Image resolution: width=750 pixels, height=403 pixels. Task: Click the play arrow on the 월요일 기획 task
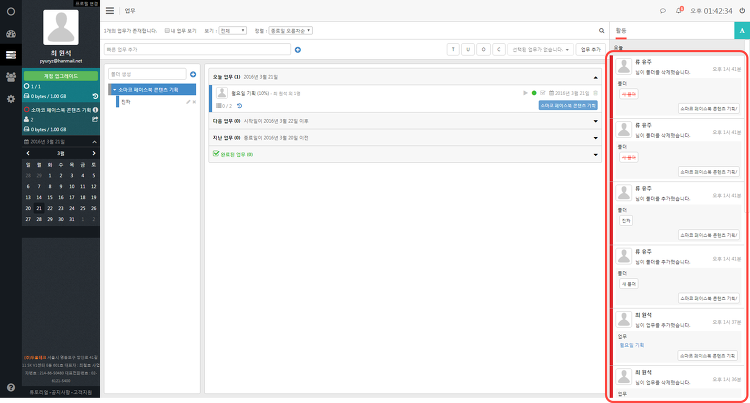[x=525, y=93]
